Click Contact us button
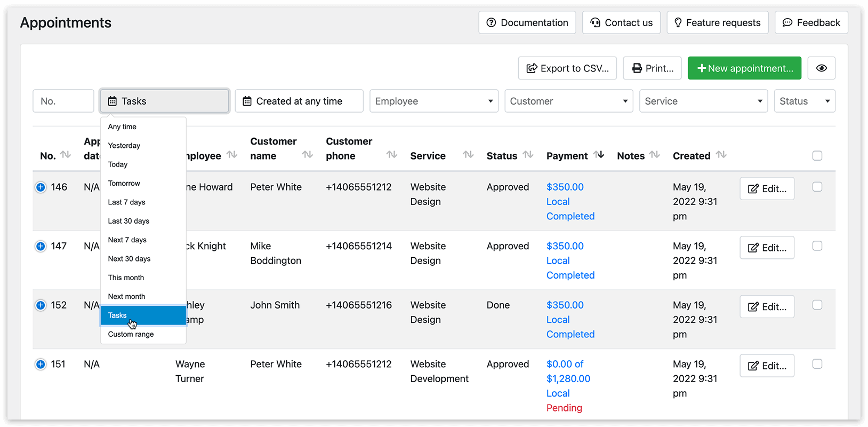This screenshot has height=427, width=868. [621, 22]
